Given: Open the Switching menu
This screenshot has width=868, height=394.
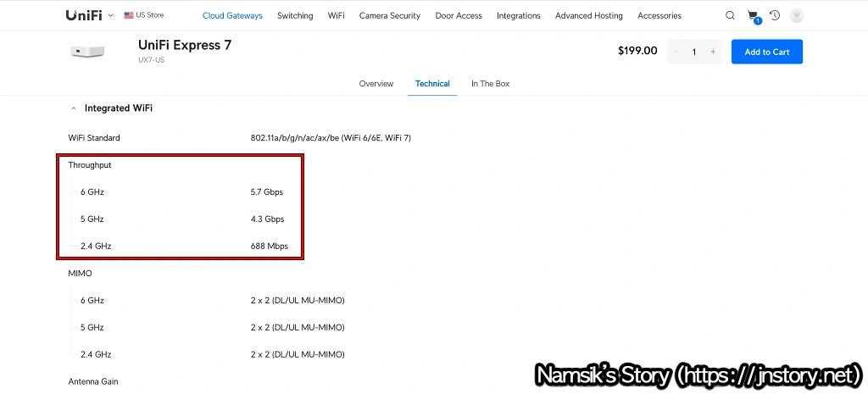Looking at the screenshot, I should point(295,15).
